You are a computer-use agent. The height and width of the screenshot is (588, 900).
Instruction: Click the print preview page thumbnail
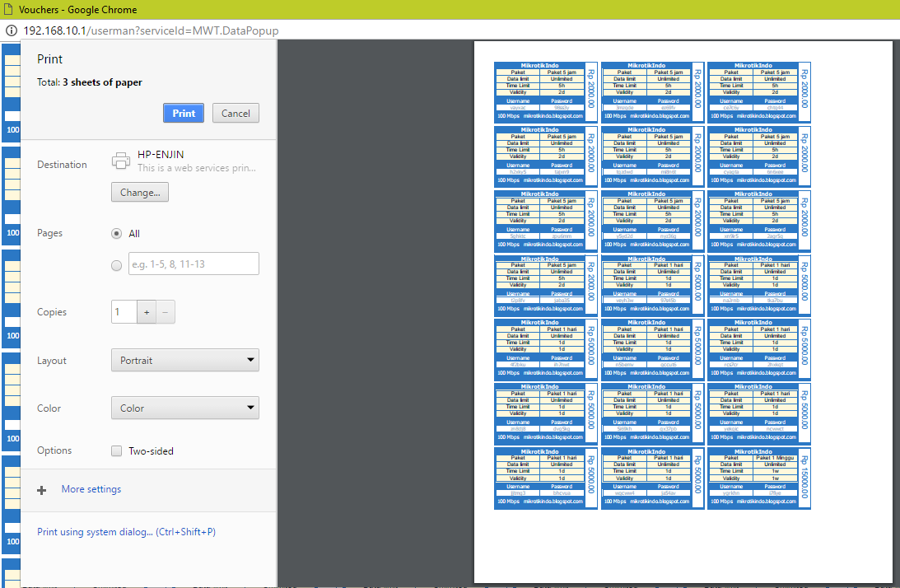point(683,312)
